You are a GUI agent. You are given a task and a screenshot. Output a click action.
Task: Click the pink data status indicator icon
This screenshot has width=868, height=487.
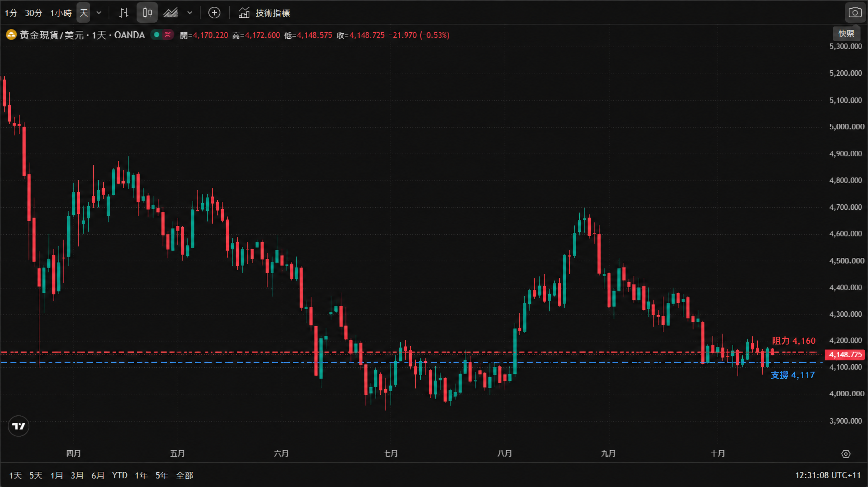(x=168, y=35)
